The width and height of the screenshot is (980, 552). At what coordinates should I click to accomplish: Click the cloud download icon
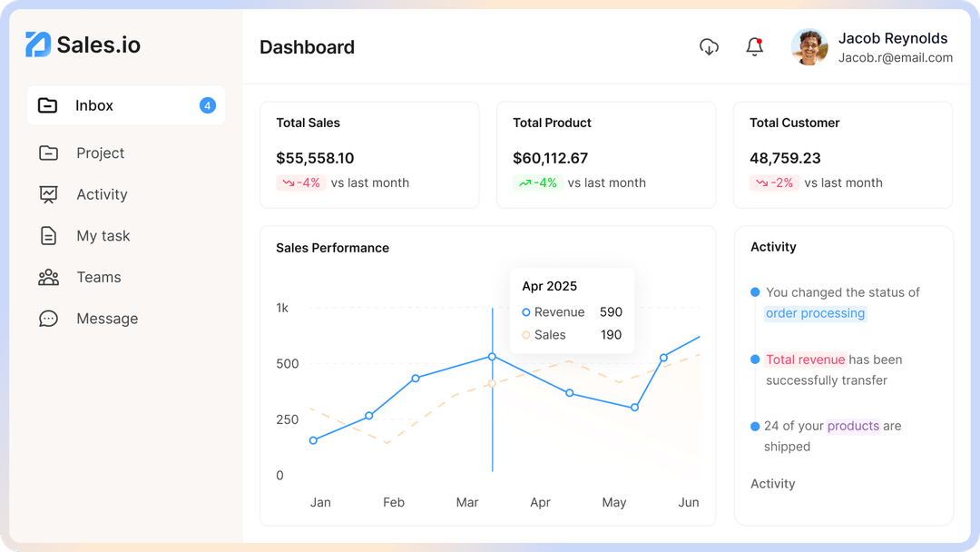tap(709, 47)
